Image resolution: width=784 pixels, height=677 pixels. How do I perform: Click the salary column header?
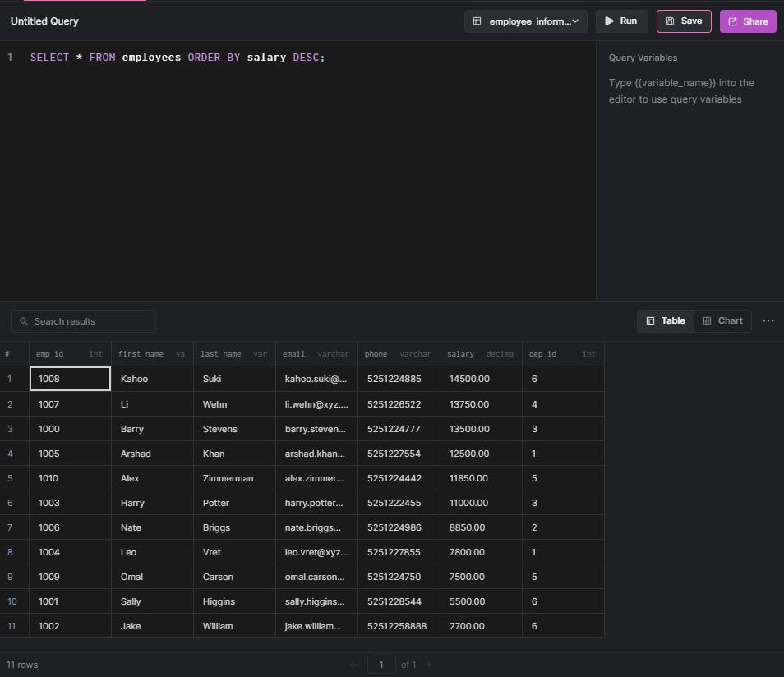pos(481,353)
